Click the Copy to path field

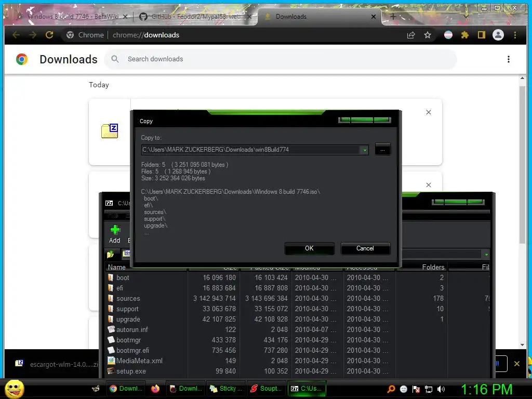pos(251,150)
